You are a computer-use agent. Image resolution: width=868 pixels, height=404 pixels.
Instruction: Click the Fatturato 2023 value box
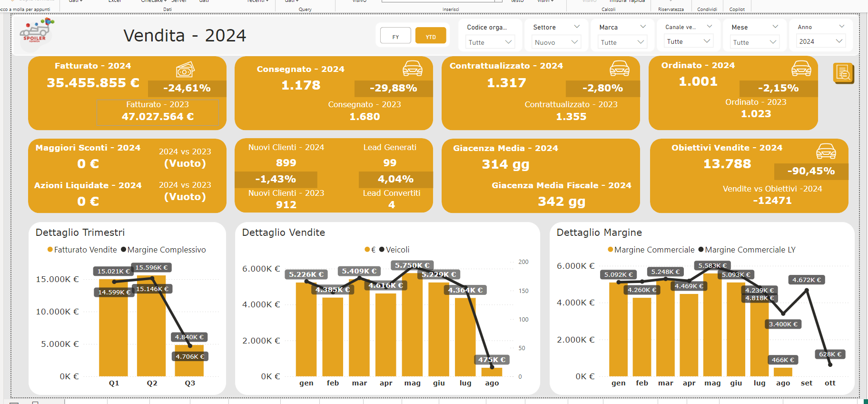(x=158, y=112)
